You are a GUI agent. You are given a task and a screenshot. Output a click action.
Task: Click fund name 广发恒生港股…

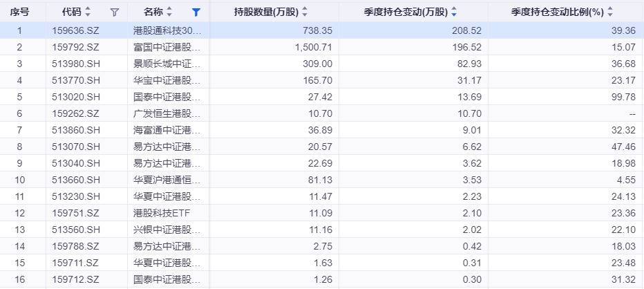point(168,113)
